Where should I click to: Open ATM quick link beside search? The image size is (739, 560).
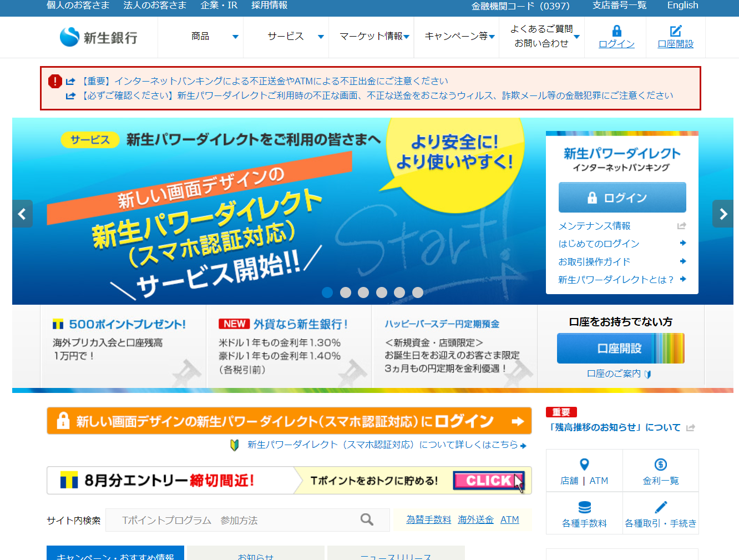tap(509, 520)
